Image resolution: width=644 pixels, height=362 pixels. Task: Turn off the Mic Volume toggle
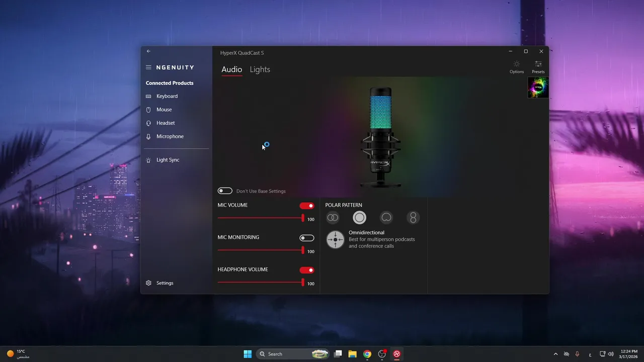coord(307,206)
